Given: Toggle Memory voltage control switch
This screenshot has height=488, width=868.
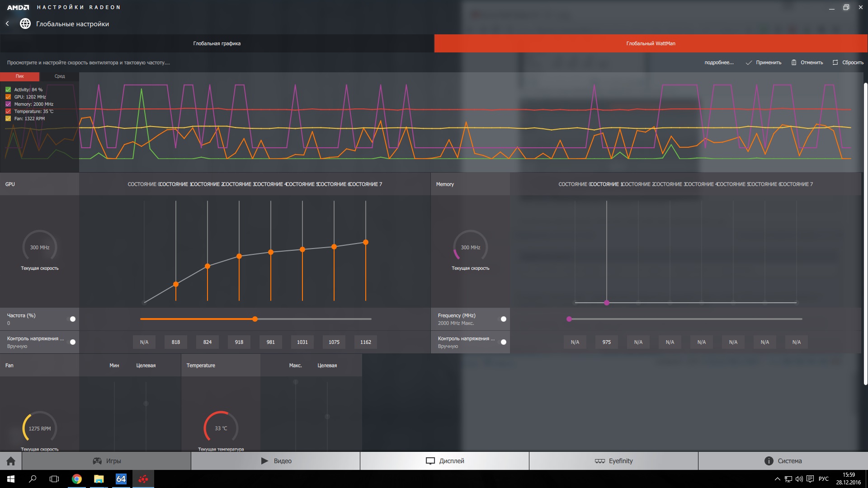Looking at the screenshot, I should point(503,342).
